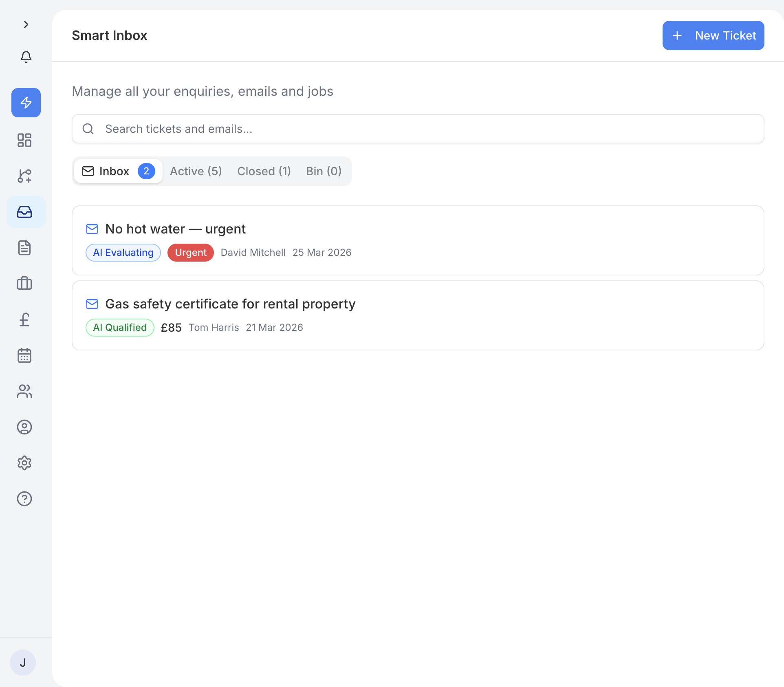This screenshot has width=784, height=687.
Task: Open the payments section
Action: [x=24, y=319]
